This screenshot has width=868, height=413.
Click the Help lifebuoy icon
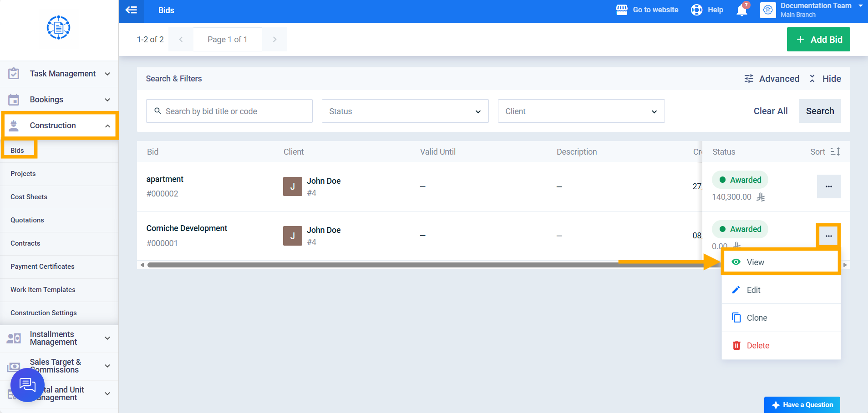click(x=696, y=10)
